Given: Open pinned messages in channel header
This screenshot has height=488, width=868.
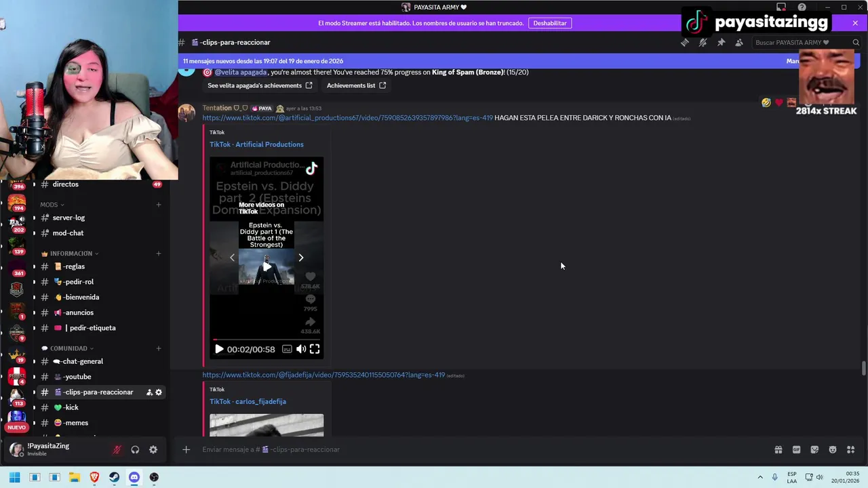Looking at the screenshot, I should click(x=721, y=42).
